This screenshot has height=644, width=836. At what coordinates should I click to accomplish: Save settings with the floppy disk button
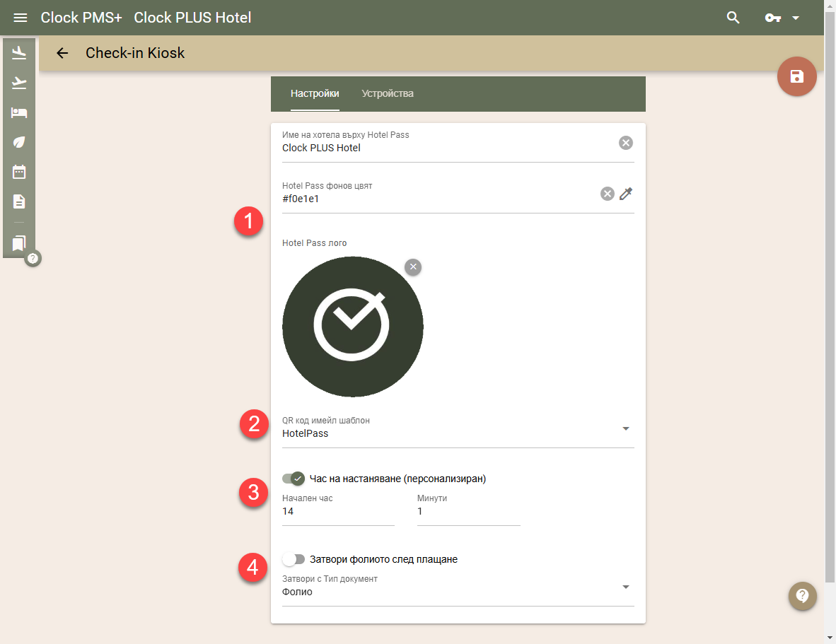(x=796, y=76)
